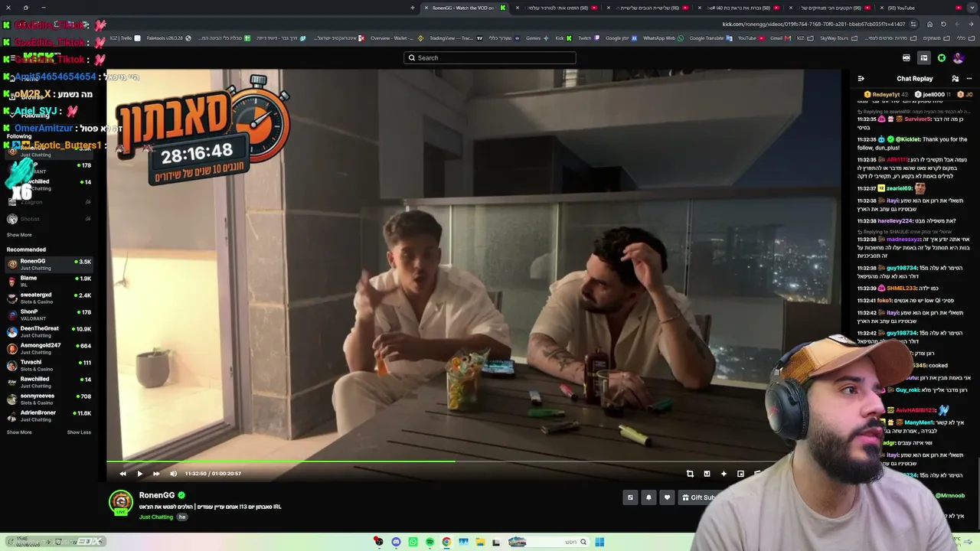The width and height of the screenshot is (980, 551).
Task: Toggle picture-in-picture mode in the player
Action: pyautogui.click(x=740, y=474)
